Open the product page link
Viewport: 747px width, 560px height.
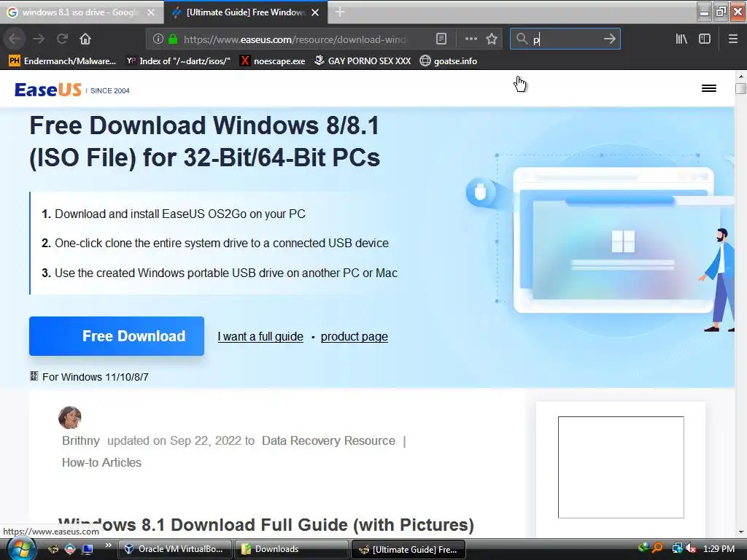pos(355,337)
